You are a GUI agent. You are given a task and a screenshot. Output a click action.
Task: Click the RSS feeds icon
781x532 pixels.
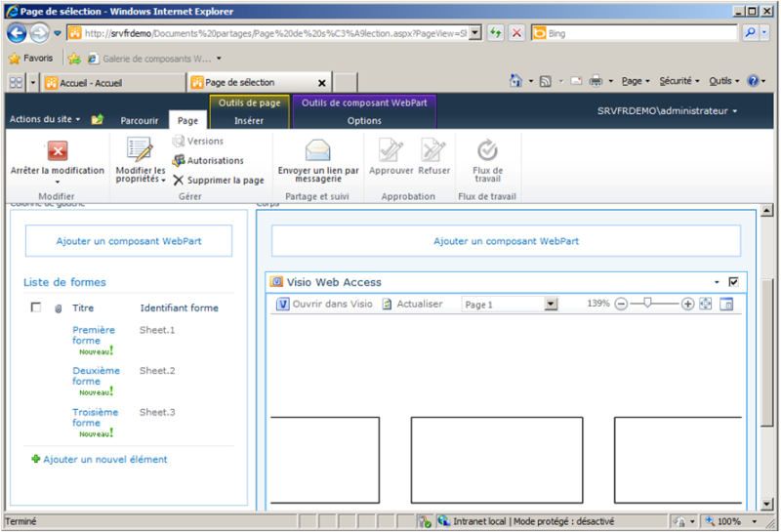point(546,81)
